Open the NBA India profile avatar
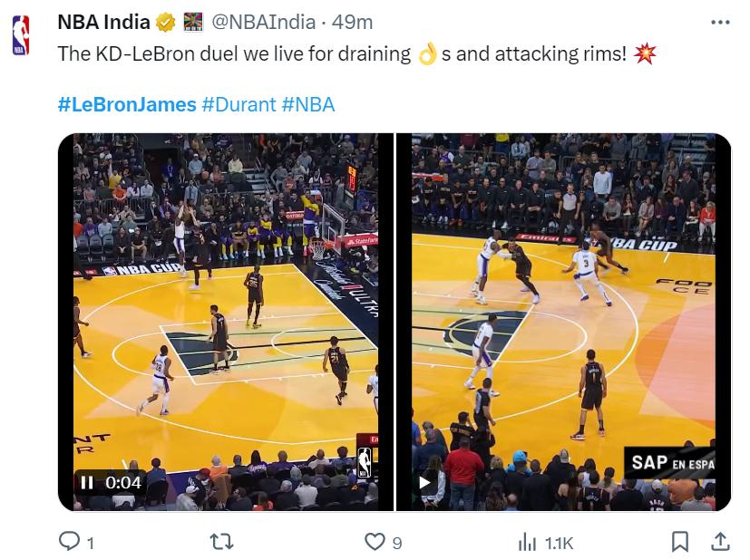Screen dimensions: 750x560 click(x=21, y=35)
